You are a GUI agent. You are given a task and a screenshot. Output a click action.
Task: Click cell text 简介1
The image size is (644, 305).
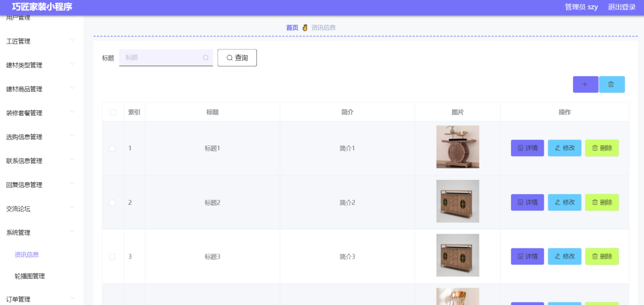347,148
